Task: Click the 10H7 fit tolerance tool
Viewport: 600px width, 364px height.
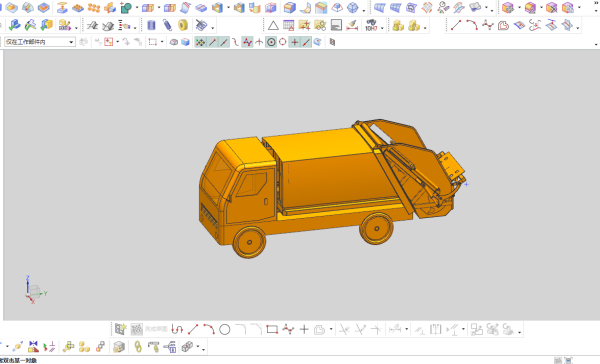Action: (371, 26)
